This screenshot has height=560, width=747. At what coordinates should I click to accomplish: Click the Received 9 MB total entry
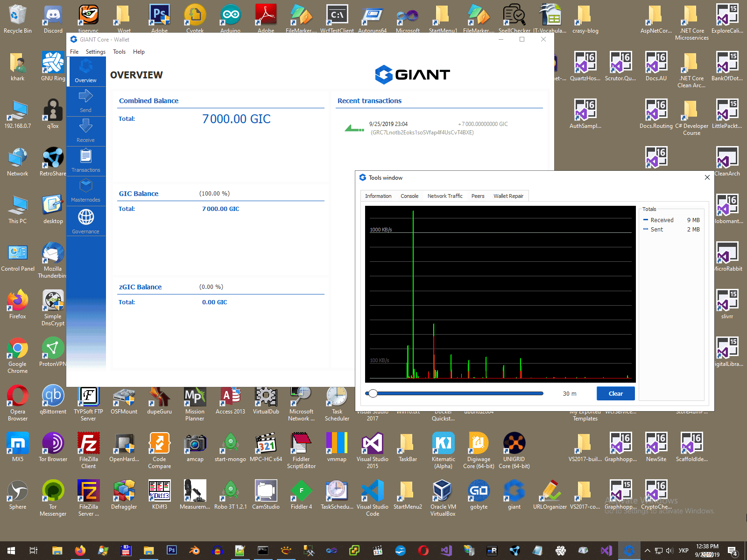click(x=671, y=220)
